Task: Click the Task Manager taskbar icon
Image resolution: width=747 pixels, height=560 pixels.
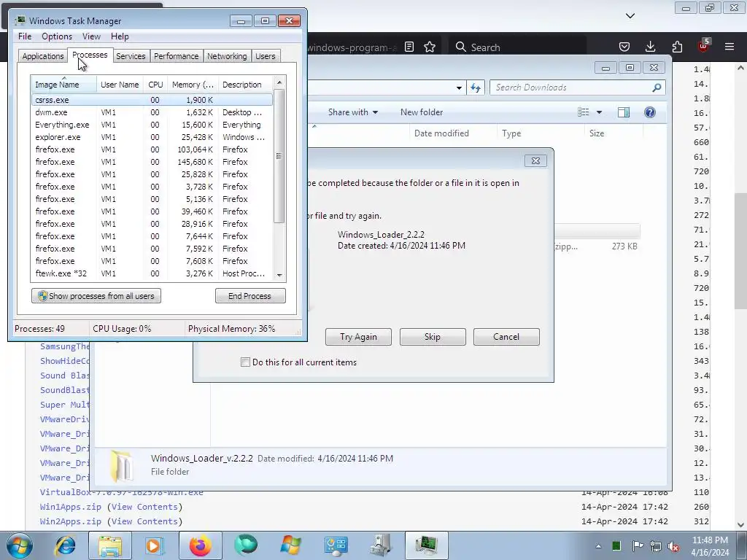Action: point(426,545)
